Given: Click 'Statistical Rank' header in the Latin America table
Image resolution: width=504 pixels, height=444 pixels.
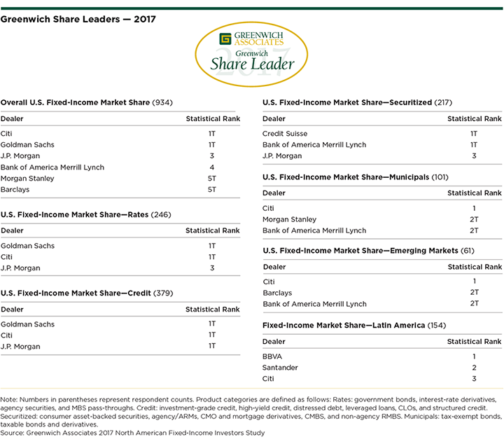Looking at the screenshot, I should tap(474, 342).
